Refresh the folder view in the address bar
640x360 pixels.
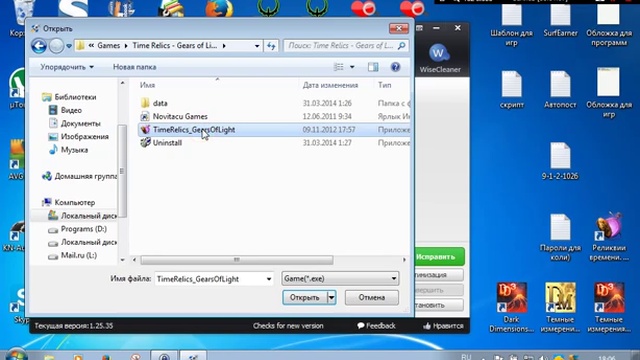pos(271,46)
